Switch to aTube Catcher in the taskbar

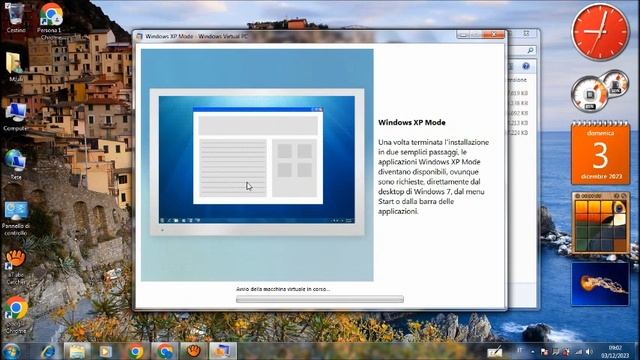tap(193, 351)
